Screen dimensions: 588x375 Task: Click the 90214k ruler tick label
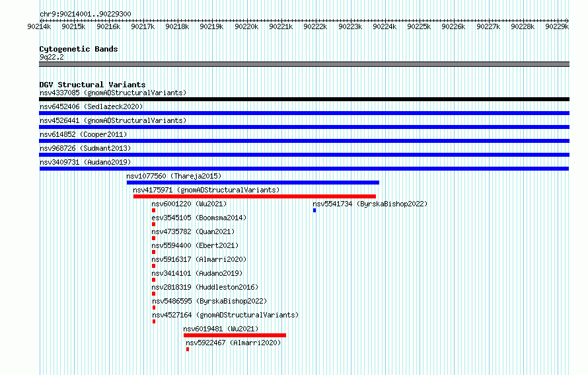(x=40, y=26)
